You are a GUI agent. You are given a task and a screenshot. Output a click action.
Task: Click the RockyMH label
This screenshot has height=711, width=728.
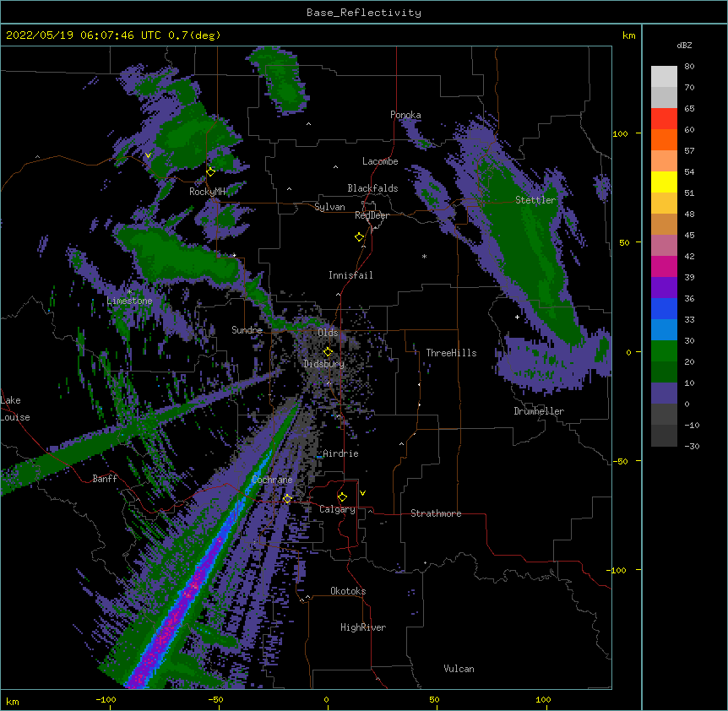click(207, 192)
